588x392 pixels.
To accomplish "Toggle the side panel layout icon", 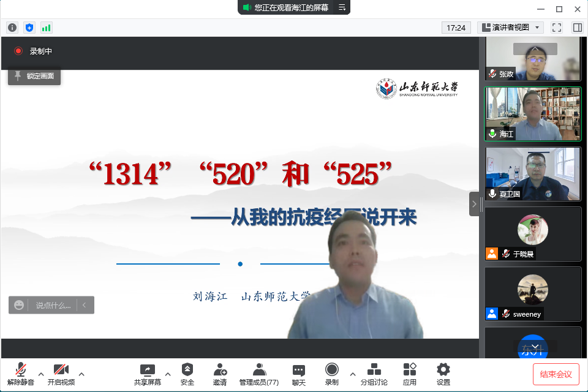I will 577,28.
